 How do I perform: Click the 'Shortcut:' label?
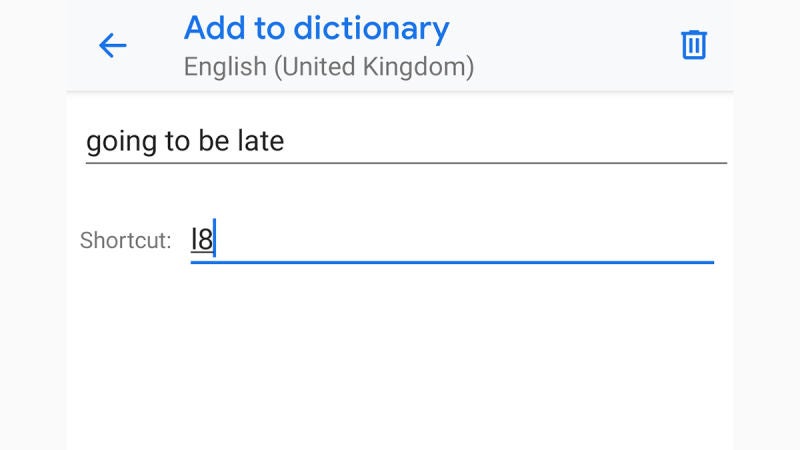[125, 241]
